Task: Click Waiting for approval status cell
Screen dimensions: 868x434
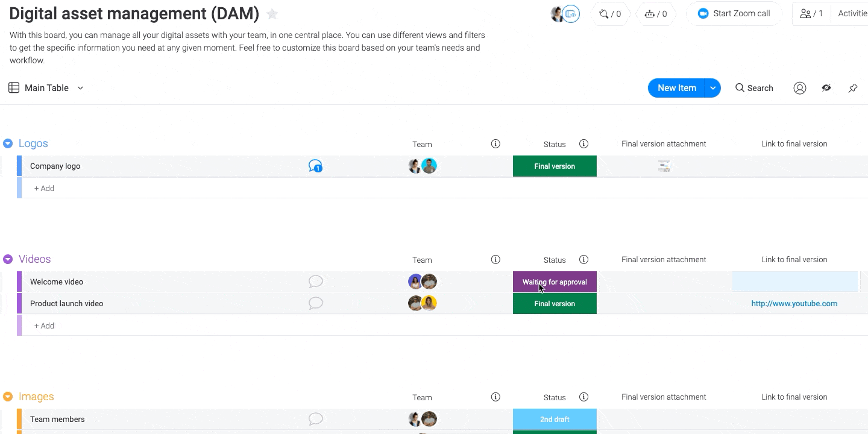Action: click(555, 281)
